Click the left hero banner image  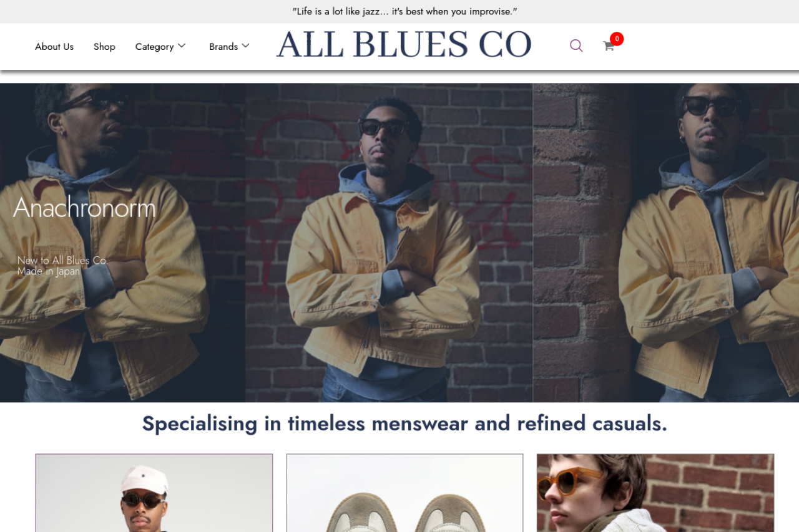(122, 243)
